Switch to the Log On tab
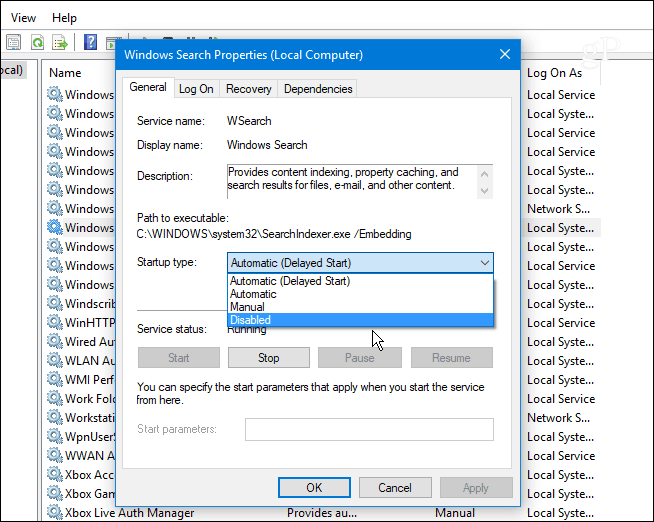Image resolution: width=654 pixels, height=522 pixels. pyautogui.click(x=196, y=89)
